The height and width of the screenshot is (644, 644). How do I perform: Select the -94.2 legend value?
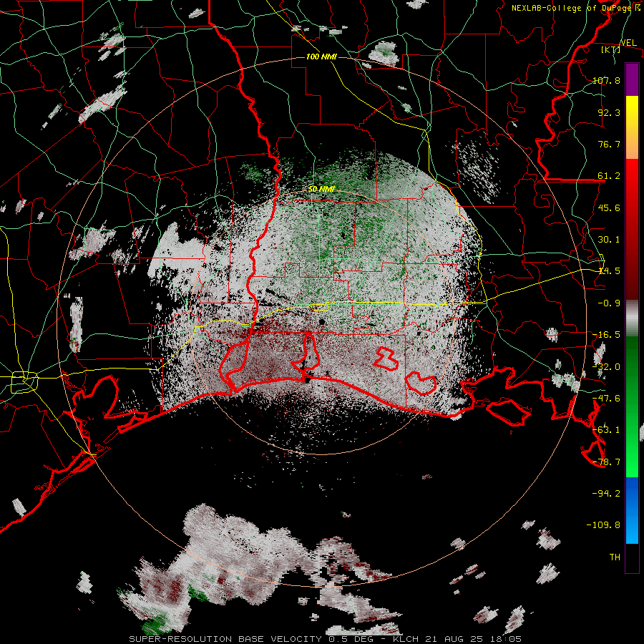pos(606,493)
